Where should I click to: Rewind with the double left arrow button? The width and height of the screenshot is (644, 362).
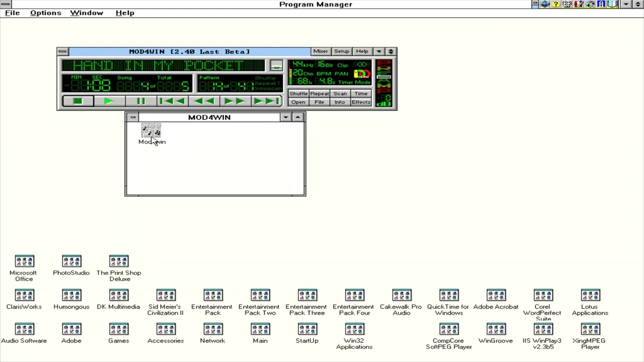[x=204, y=102]
